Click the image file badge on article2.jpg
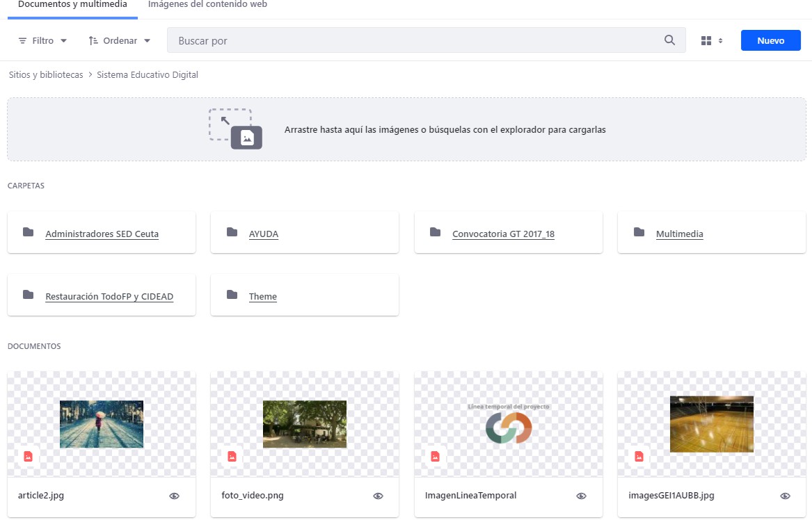 point(28,456)
